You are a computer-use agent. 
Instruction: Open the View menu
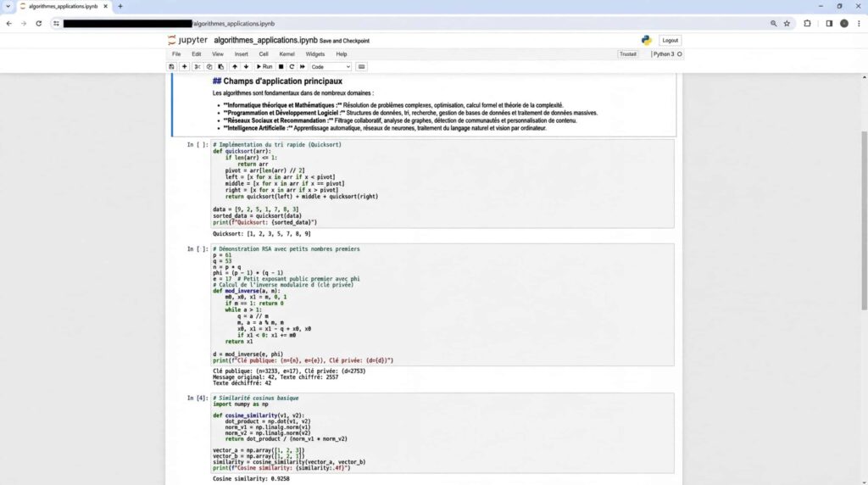218,54
